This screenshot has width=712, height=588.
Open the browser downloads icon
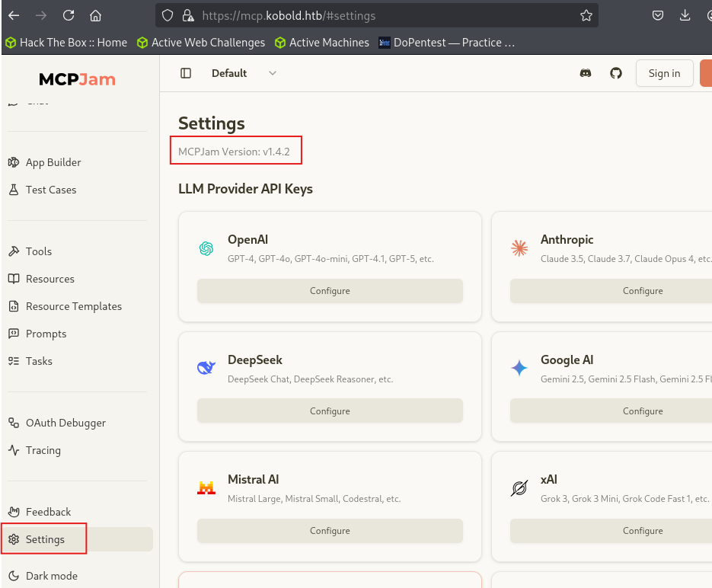click(685, 15)
